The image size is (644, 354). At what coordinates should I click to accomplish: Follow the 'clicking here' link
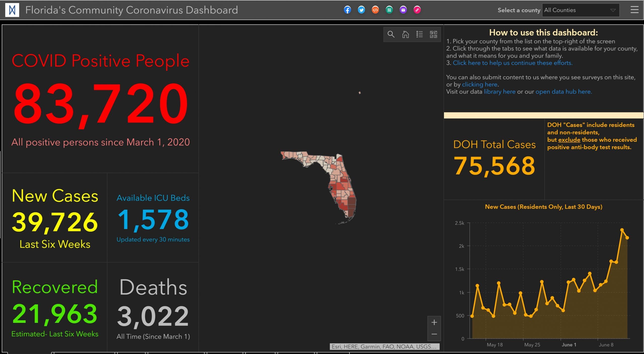(x=479, y=84)
